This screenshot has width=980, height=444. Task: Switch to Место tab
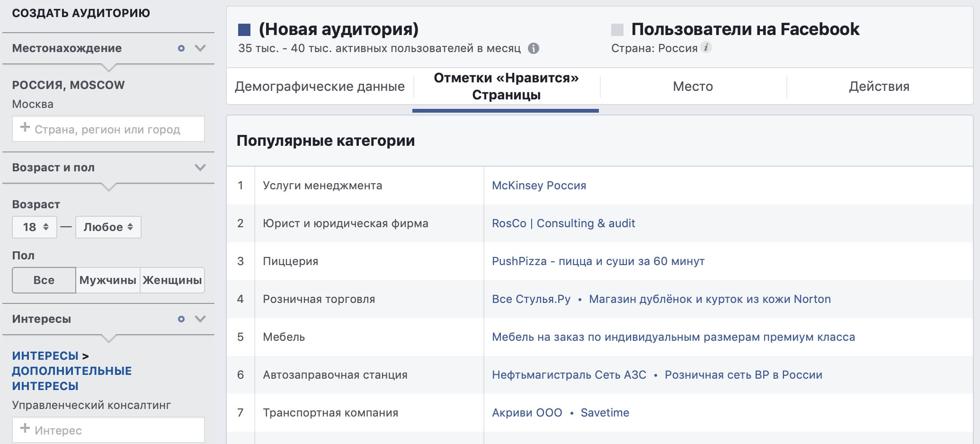coord(693,87)
